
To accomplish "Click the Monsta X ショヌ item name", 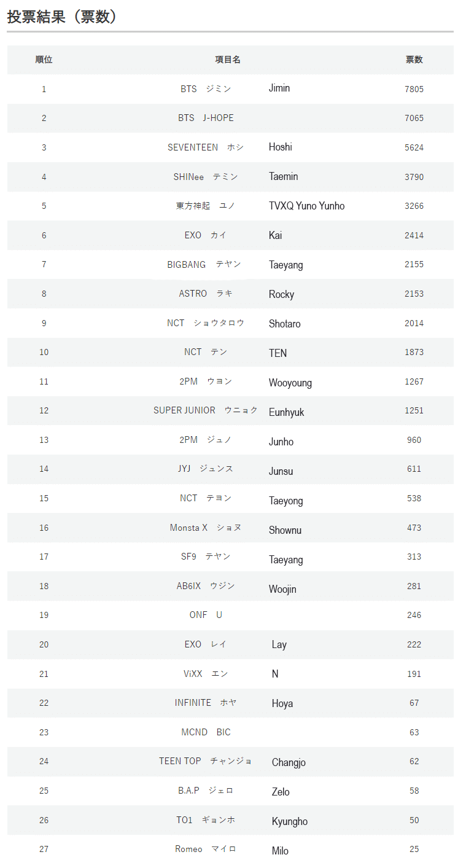I will pos(206,528).
